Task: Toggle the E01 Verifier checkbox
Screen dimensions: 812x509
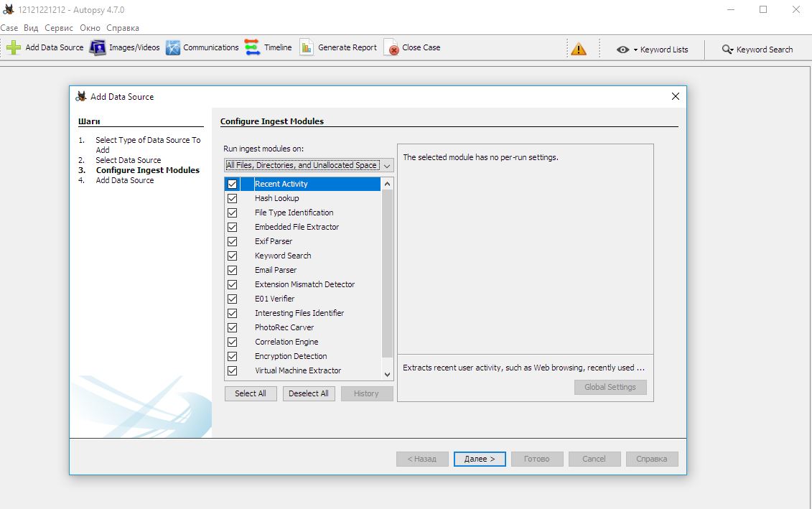Action: coord(232,299)
